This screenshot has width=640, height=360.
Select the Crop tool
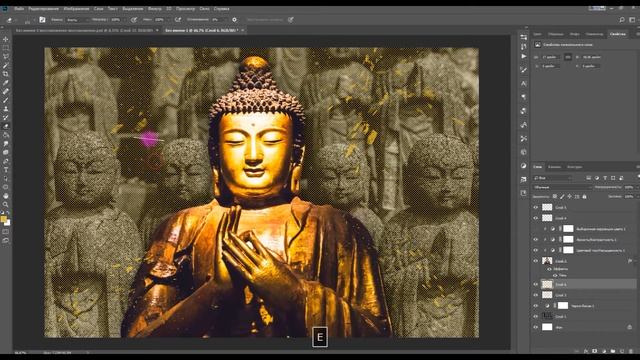tap(6, 74)
